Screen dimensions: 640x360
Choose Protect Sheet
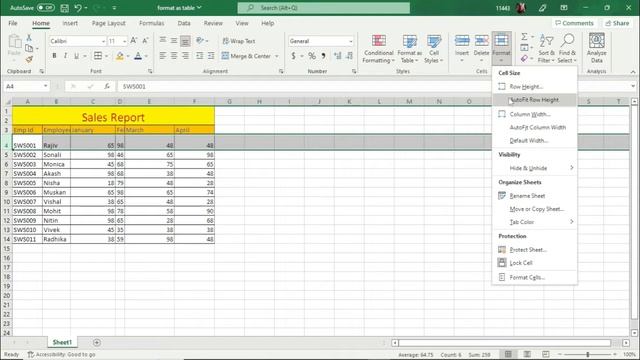(x=534, y=250)
